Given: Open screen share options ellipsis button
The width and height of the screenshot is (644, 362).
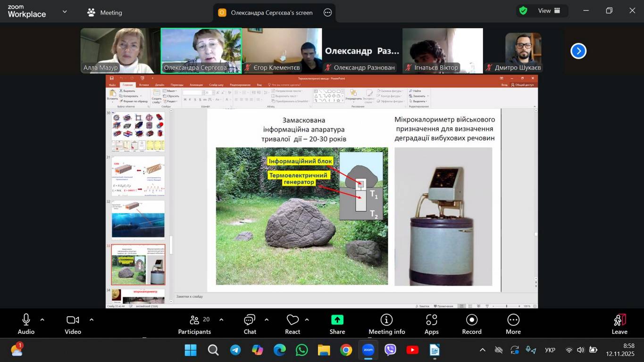Looking at the screenshot, I should [328, 13].
